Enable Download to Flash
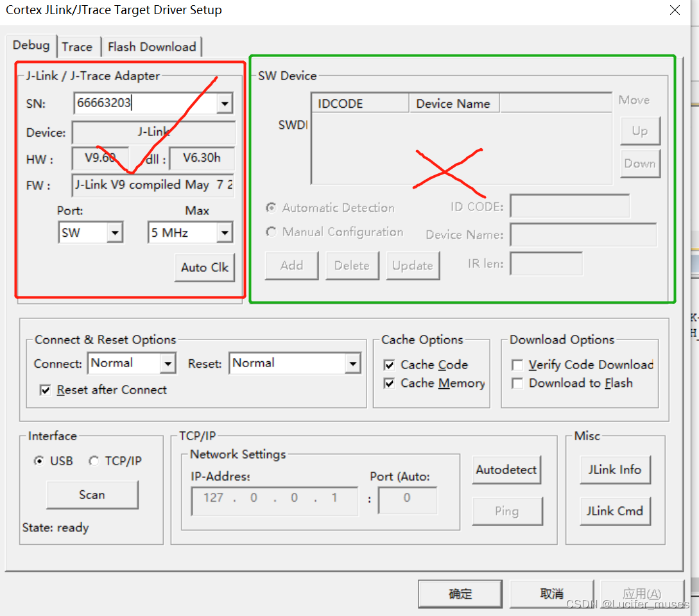The width and height of the screenshot is (699, 616). click(x=517, y=383)
